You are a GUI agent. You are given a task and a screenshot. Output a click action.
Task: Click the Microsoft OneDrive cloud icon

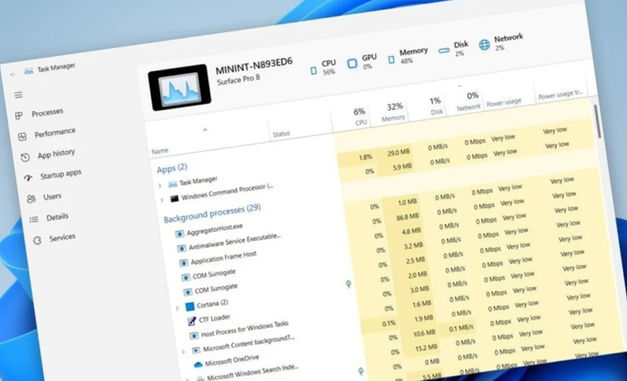pyautogui.click(x=198, y=364)
